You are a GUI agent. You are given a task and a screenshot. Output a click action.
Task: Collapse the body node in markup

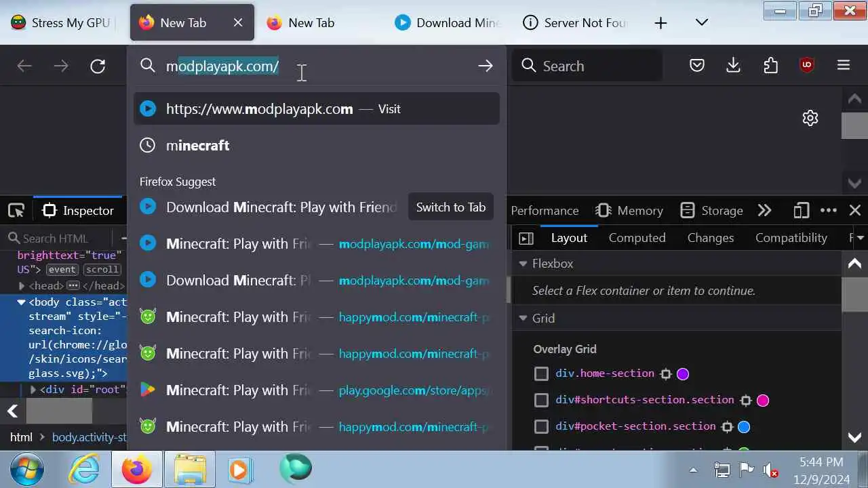21,302
